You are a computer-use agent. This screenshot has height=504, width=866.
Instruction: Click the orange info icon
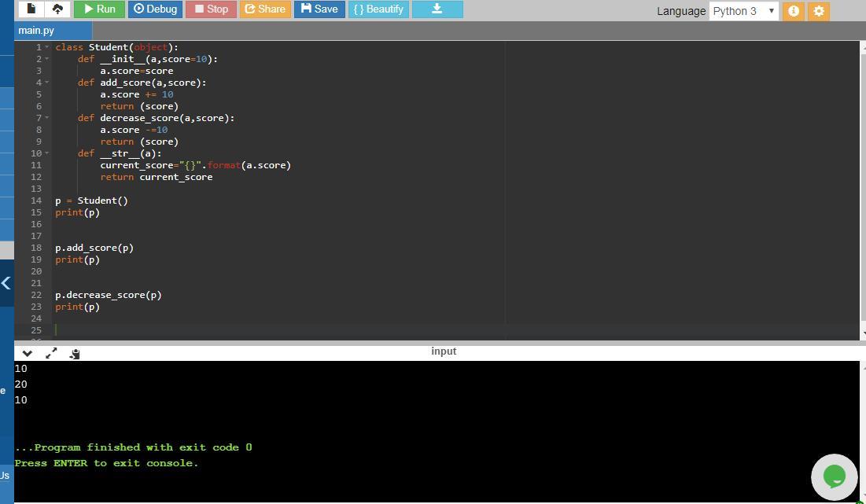[793, 11]
